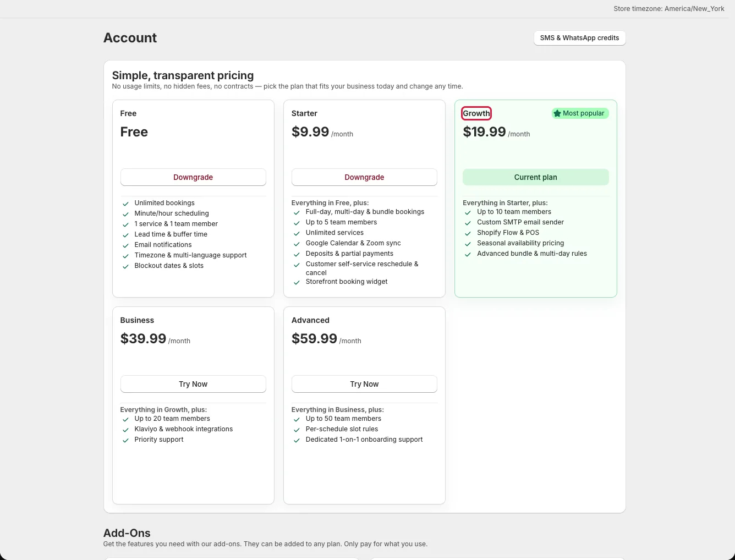The height and width of the screenshot is (560, 735).
Task: Click the star icon in Most popular badge
Action: pos(557,113)
